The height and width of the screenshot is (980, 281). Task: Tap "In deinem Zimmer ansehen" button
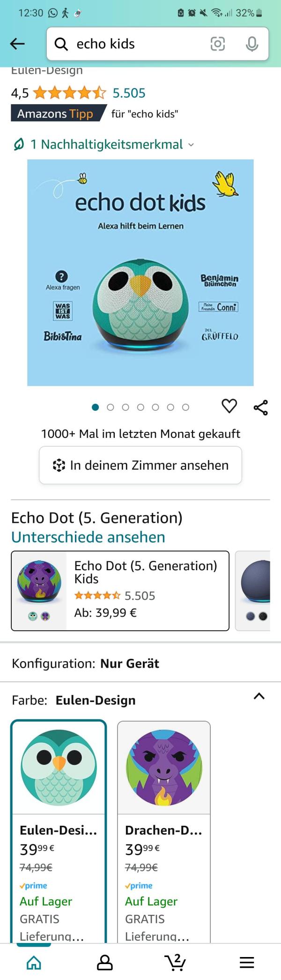140,465
